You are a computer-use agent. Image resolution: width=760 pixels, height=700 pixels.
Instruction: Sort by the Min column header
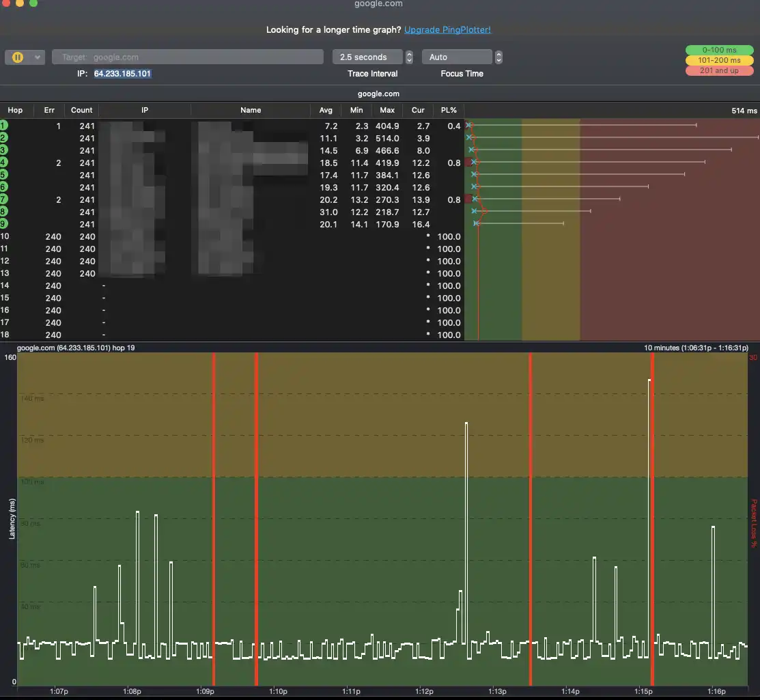coord(356,110)
